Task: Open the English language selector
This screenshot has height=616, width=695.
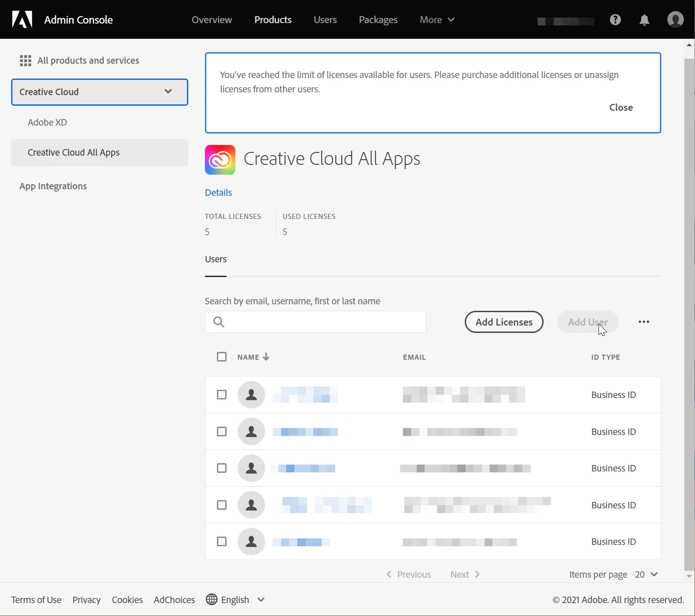Action: pyautogui.click(x=235, y=599)
